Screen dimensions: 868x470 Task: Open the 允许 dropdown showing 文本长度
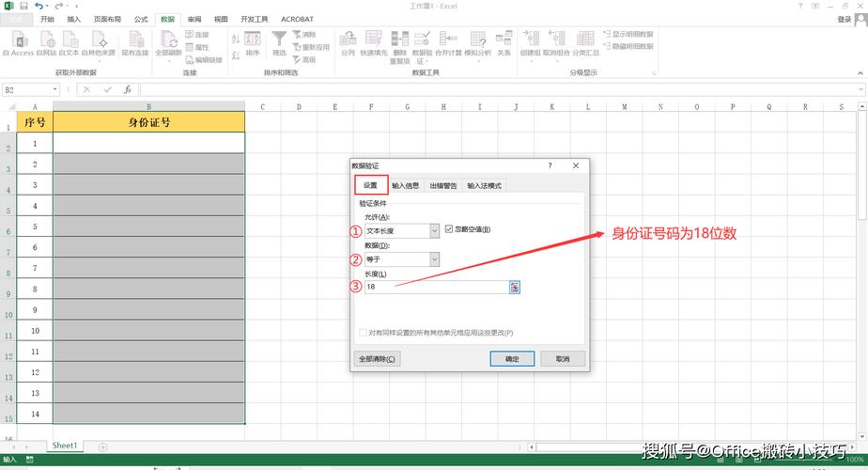tap(434, 230)
